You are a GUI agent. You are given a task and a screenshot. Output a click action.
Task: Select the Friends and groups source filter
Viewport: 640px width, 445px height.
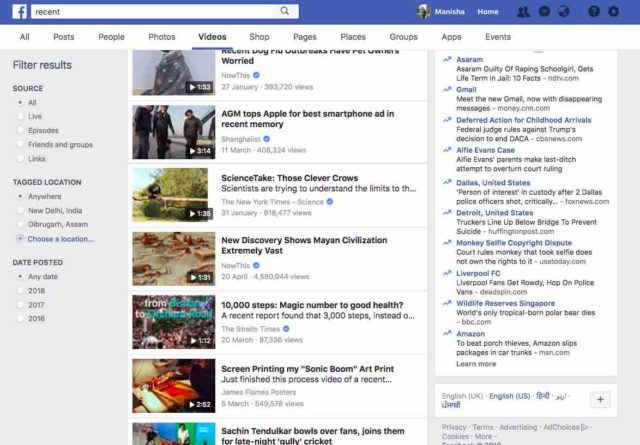[x=60, y=144]
